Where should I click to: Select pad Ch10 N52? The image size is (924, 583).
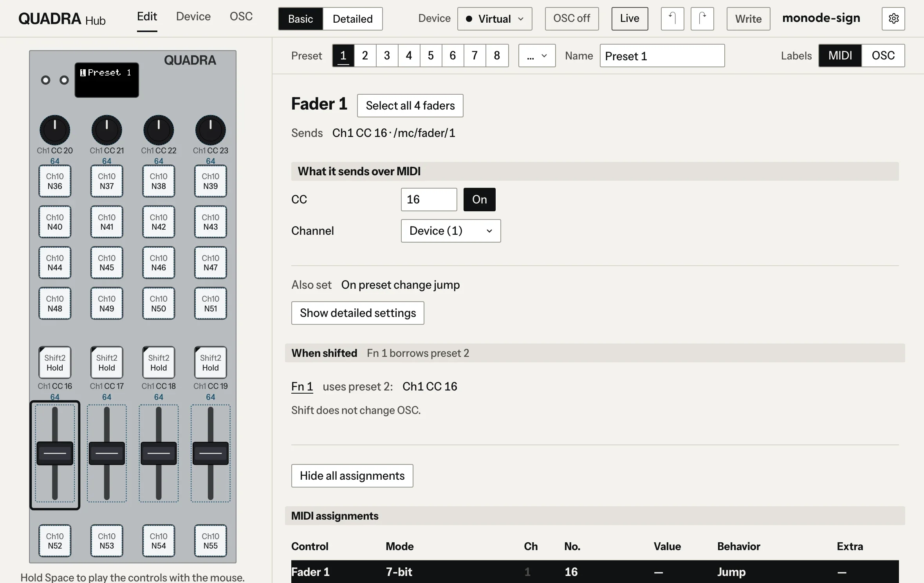[x=55, y=541]
